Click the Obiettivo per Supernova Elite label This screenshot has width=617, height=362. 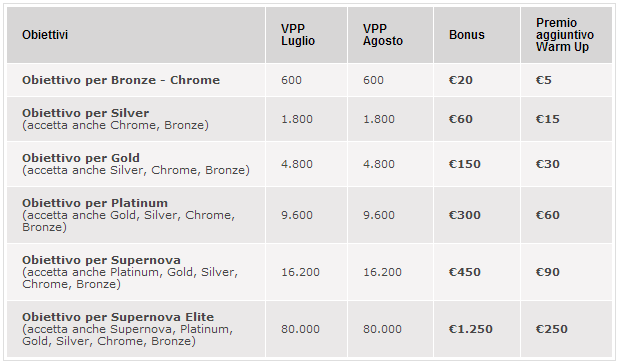(118, 317)
